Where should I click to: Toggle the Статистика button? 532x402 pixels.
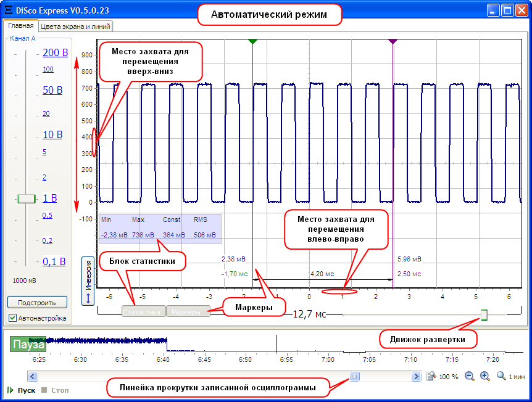[x=144, y=311]
